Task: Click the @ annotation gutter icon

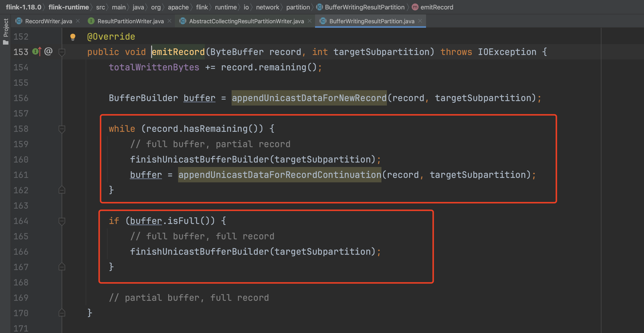Action: click(48, 52)
